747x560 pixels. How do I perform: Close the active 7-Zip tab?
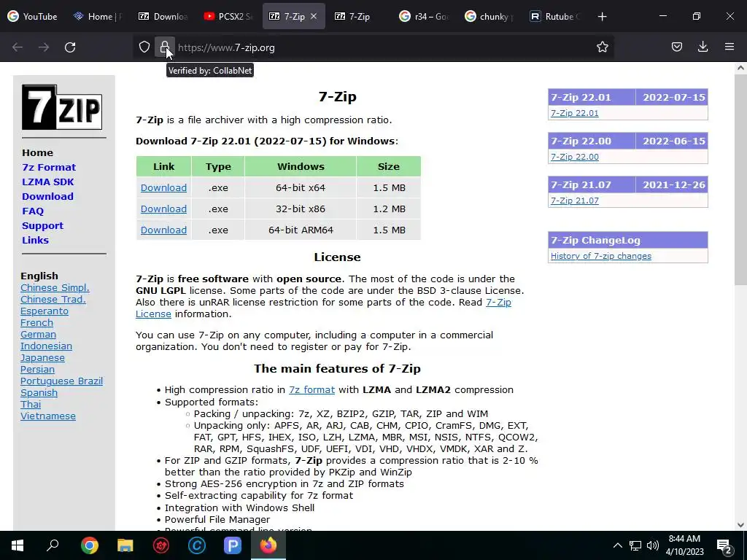tap(314, 16)
